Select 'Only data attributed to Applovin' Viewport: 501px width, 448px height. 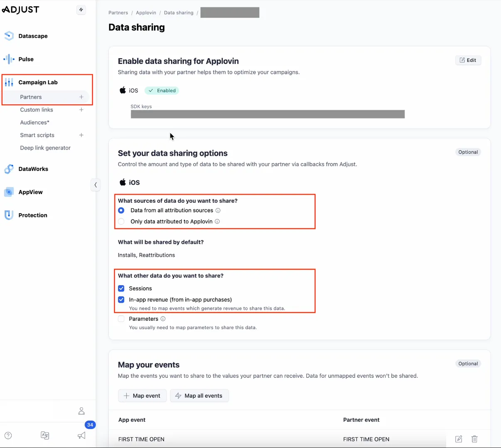(121, 221)
